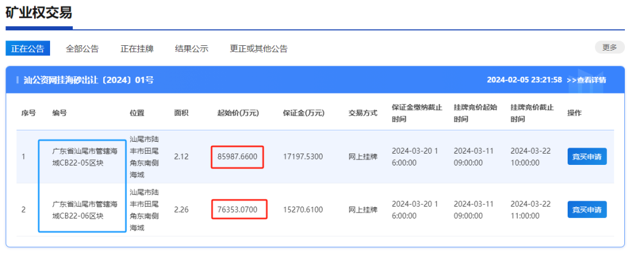
Task: Click the 交易方式 column header
Action: click(363, 113)
